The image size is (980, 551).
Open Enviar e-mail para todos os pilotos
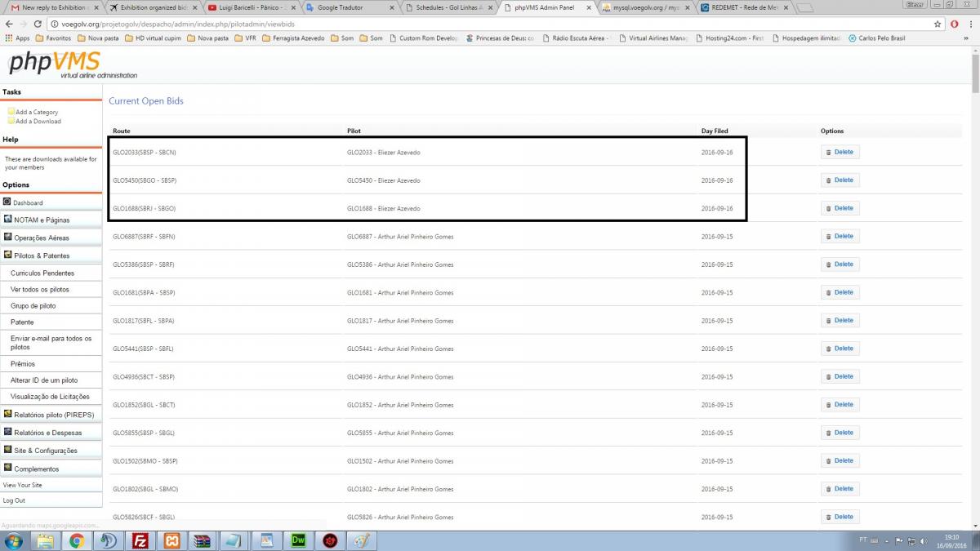[x=51, y=342]
